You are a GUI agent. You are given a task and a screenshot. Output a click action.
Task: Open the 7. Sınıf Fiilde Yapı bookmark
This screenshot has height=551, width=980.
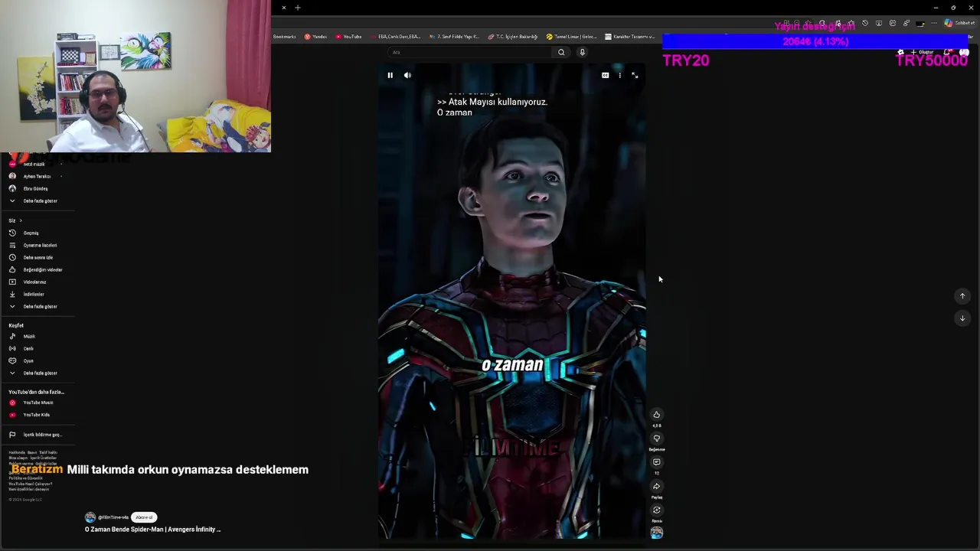pos(454,37)
